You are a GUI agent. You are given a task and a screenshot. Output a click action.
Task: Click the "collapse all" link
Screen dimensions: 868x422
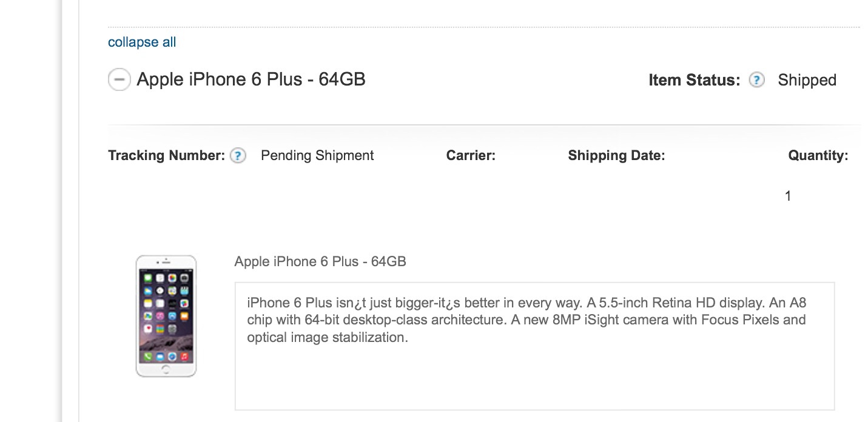142,42
